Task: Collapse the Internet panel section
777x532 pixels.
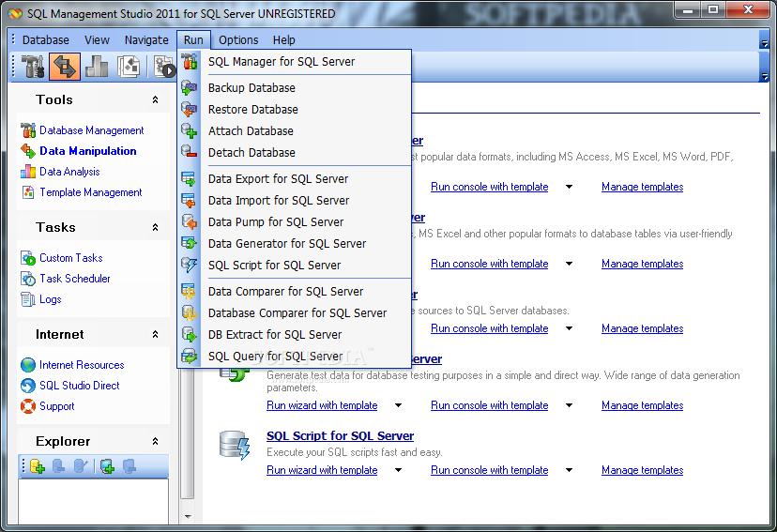Action: click(155, 334)
